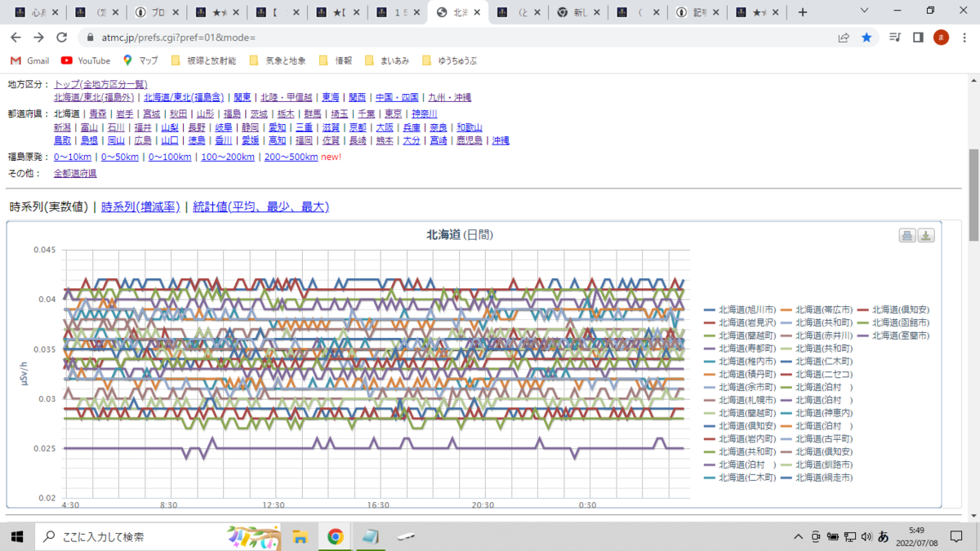The image size is (980, 551).
Task: Open the 青森 prefecture link
Action: (97, 114)
